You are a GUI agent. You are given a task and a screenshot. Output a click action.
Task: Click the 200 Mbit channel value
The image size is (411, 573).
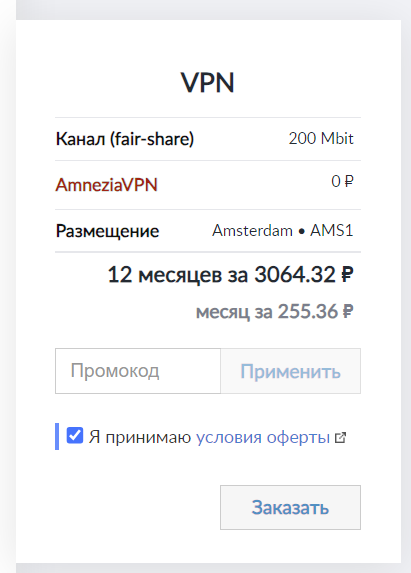click(x=321, y=138)
